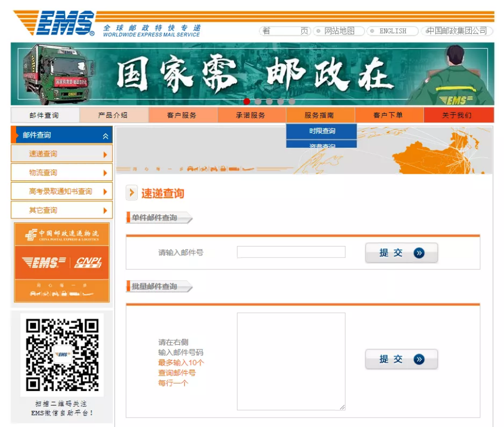The height and width of the screenshot is (427, 504).
Task: Open the 首页 home link
Action: (x=285, y=31)
